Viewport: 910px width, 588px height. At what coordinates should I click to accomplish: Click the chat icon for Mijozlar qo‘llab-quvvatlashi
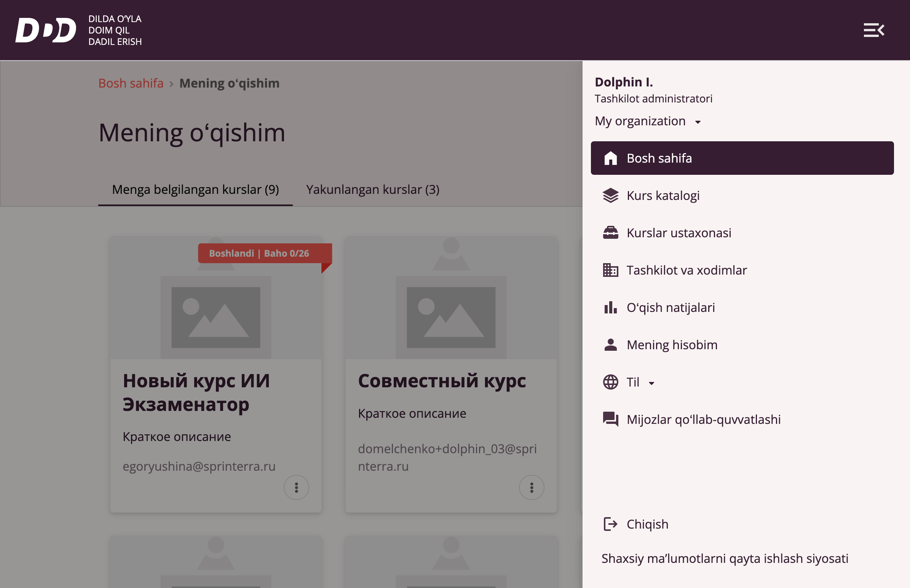click(610, 419)
